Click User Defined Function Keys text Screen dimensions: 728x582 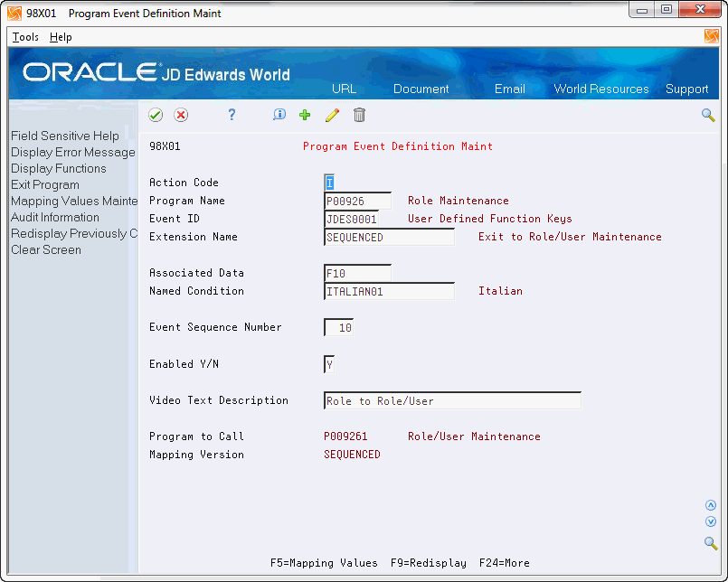click(490, 219)
